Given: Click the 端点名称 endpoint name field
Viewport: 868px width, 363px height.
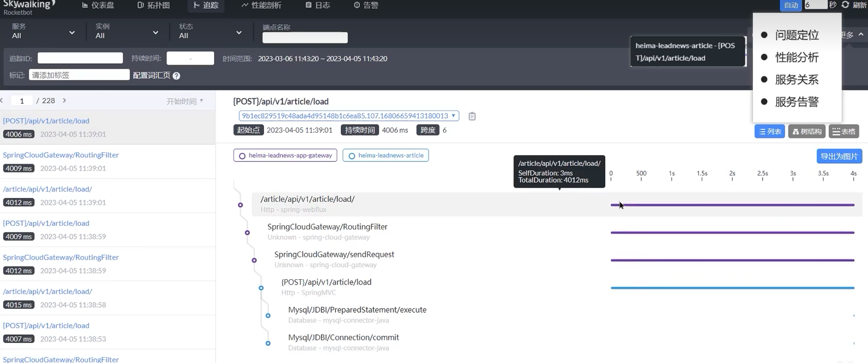Looking at the screenshot, I should point(305,38).
